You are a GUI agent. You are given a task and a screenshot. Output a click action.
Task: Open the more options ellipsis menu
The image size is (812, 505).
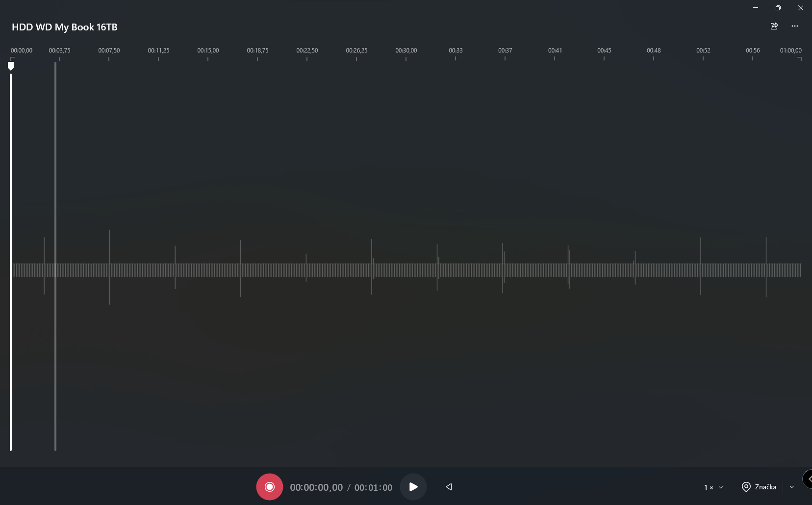[795, 26]
